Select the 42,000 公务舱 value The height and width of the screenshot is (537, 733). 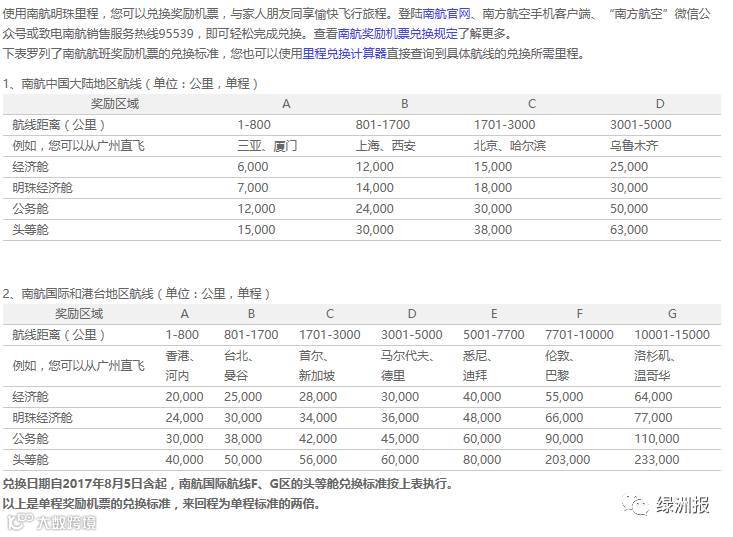click(318, 439)
